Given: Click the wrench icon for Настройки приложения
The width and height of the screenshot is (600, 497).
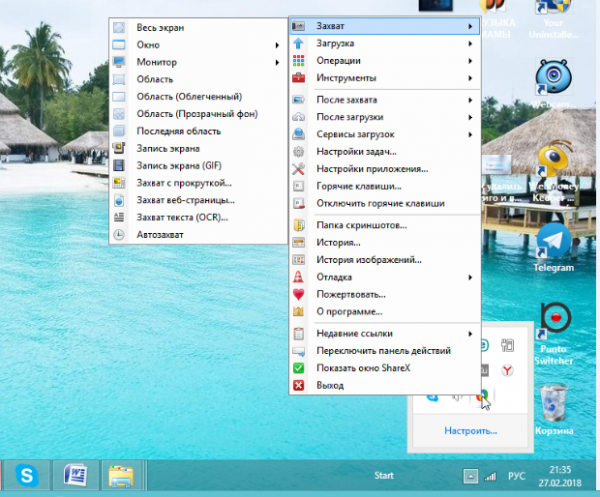Looking at the screenshot, I should tap(298, 169).
